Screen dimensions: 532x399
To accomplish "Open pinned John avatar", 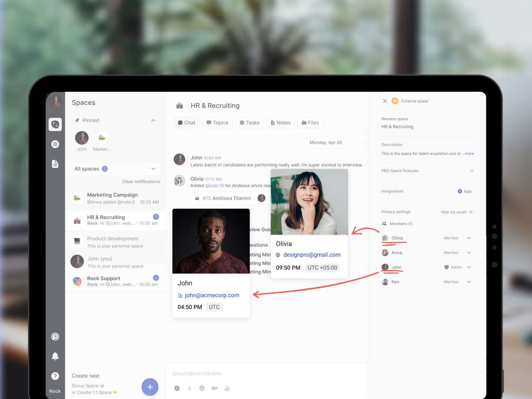I will pyautogui.click(x=82, y=138).
